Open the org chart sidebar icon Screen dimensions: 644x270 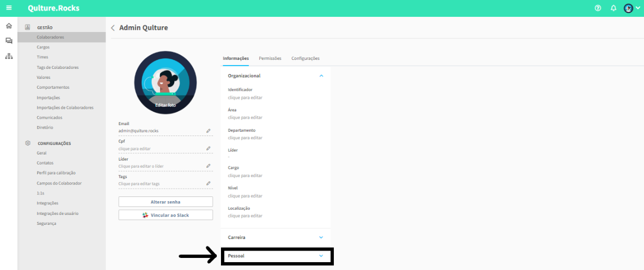(8, 56)
